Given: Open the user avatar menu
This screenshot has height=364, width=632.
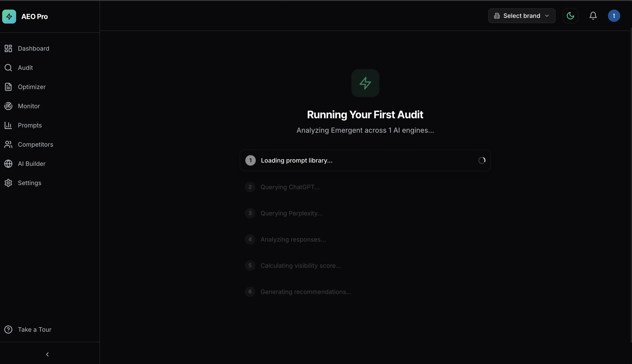Looking at the screenshot, I should 614,16.
